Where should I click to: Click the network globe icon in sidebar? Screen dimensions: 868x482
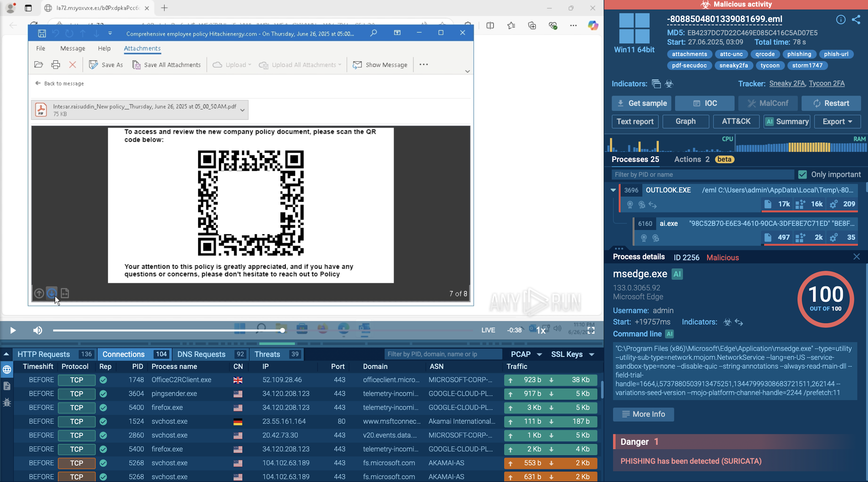[7, 370]
